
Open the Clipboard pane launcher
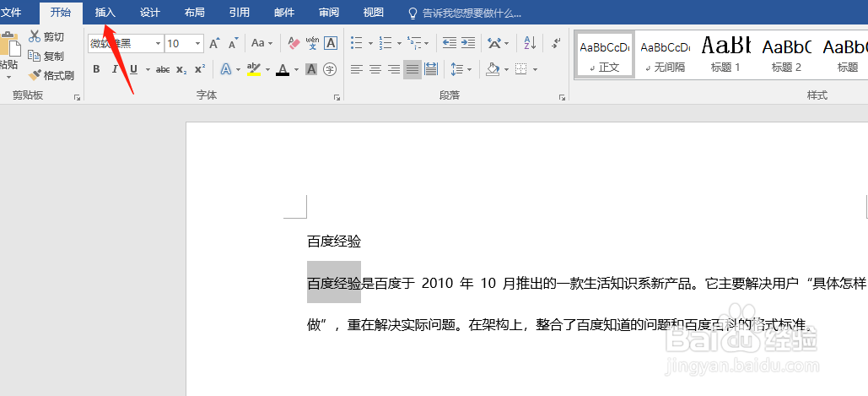point(77,97)
